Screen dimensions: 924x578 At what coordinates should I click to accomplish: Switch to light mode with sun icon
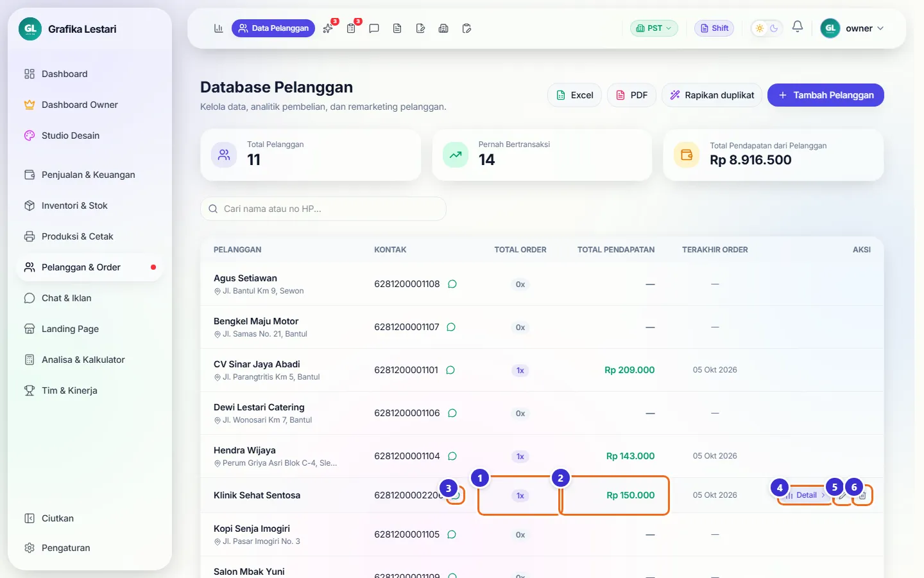760,28
